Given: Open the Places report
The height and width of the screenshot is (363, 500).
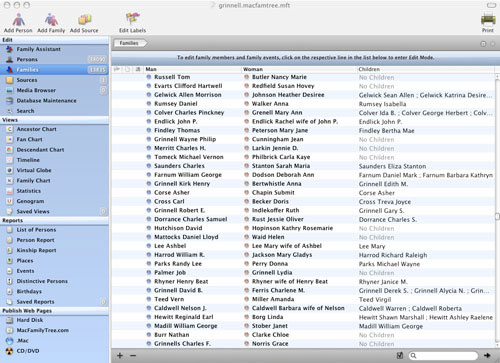Looking at the screenshot, I should click(x=54, y=261).
